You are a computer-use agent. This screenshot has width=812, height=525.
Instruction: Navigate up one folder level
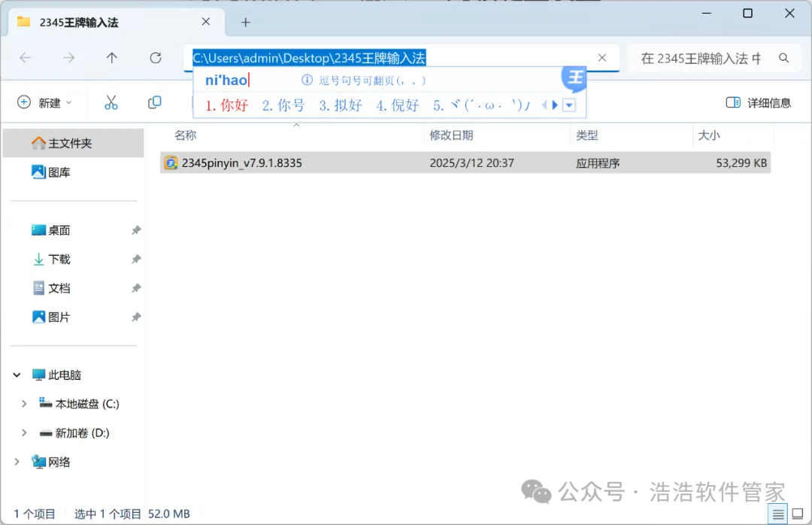click(x=112, y=57)
